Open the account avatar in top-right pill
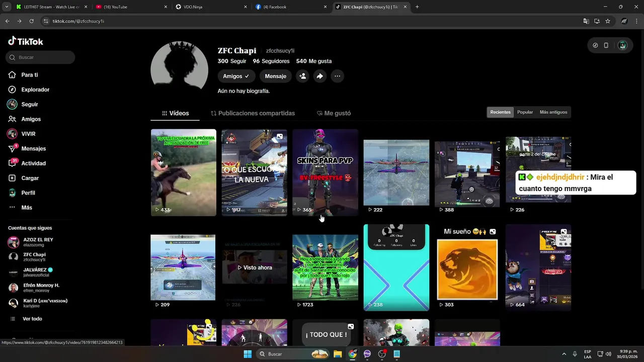Image resolution: width=644 pixels, height=362 pixels. (622, 45)
